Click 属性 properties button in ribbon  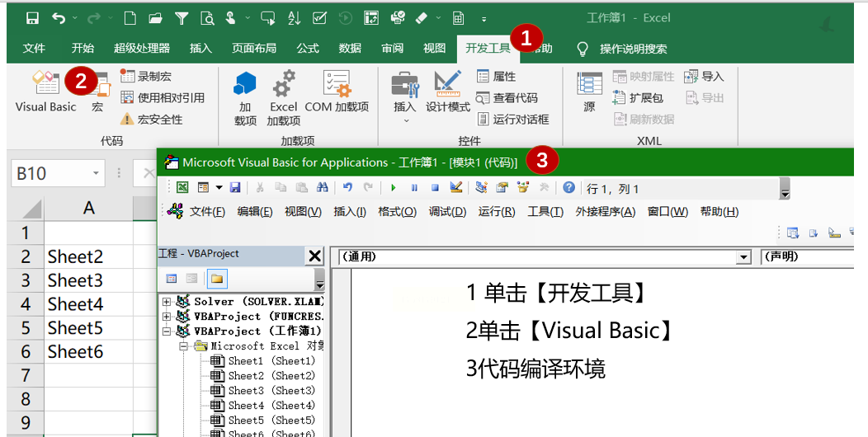(497, 77)
